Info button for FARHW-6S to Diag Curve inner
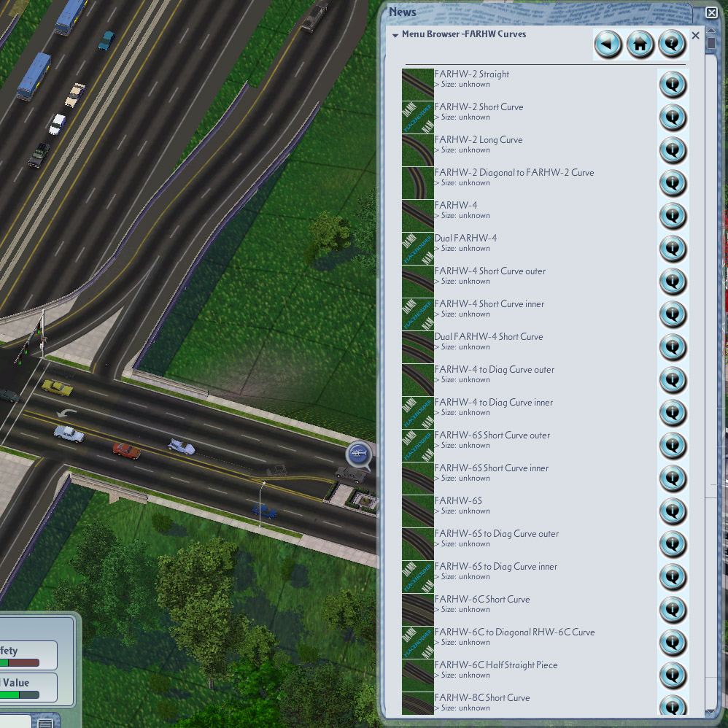The height and width of the screenshot is (728, 728). (673, 577)
